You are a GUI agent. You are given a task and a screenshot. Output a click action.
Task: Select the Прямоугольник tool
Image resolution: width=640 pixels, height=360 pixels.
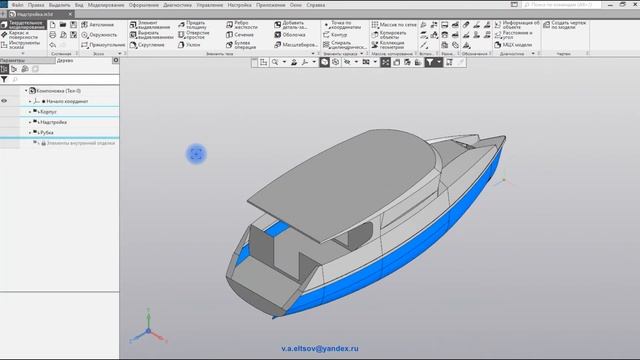click(x=103, y=45)
